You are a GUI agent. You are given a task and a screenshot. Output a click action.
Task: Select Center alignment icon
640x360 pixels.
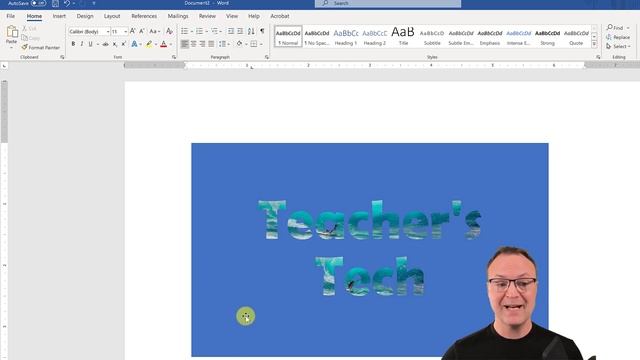pos(193,44)
